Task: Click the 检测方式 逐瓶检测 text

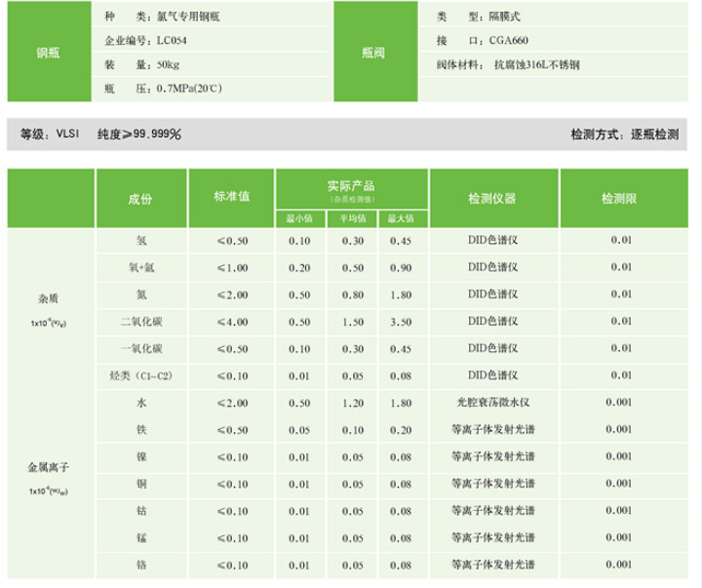Action: coord(624,134)
